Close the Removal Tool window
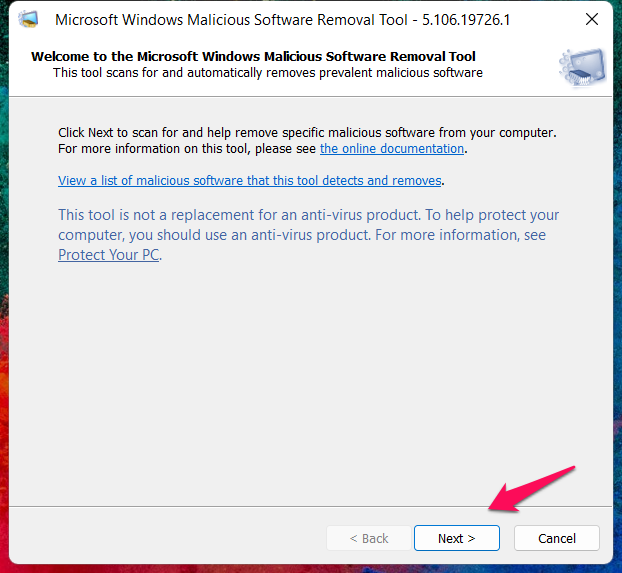This screenshot has width=622, height=573. click(591, 19)
